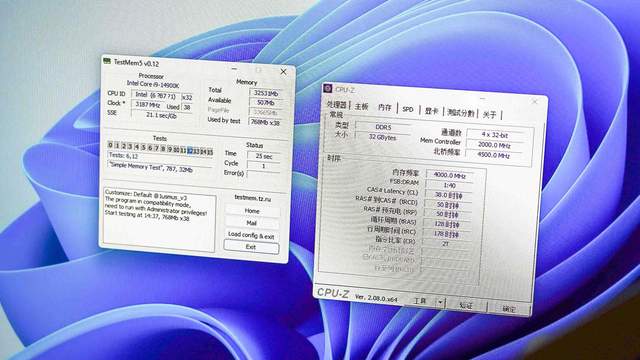Switch to the 主板 tab
Viewport: 640px width, 360px height.
pyautogui.click(x=361, y=106)
